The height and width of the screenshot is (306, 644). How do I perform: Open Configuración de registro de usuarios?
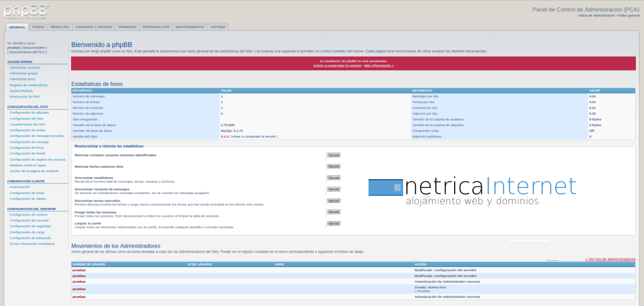tap(38, 160)
